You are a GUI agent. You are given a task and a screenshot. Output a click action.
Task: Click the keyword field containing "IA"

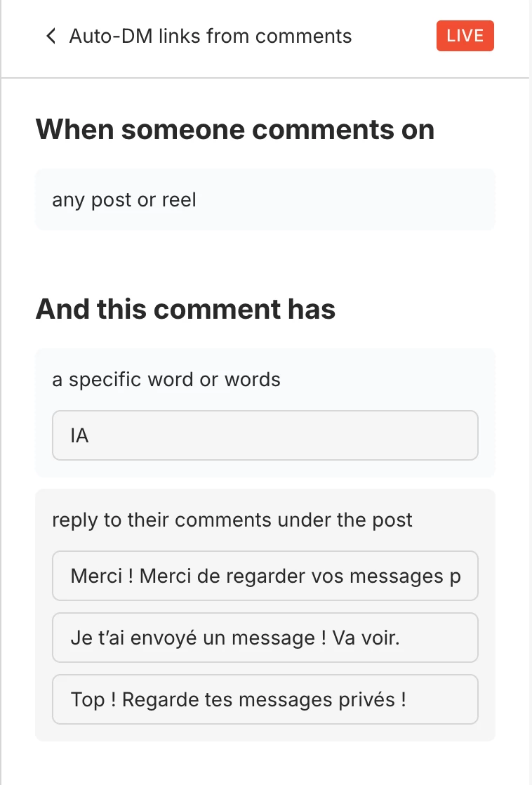point(265,436)
